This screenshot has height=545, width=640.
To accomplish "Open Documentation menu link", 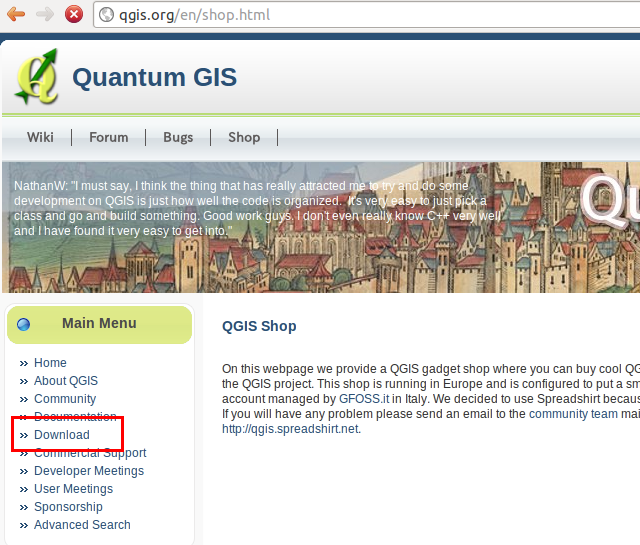I will 75,416.
